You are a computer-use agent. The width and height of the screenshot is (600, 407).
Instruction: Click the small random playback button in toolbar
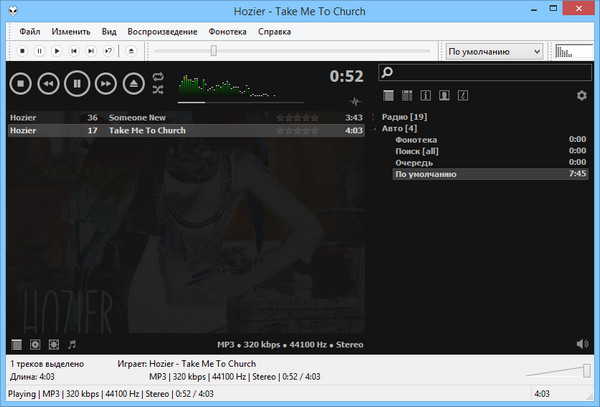108,50
